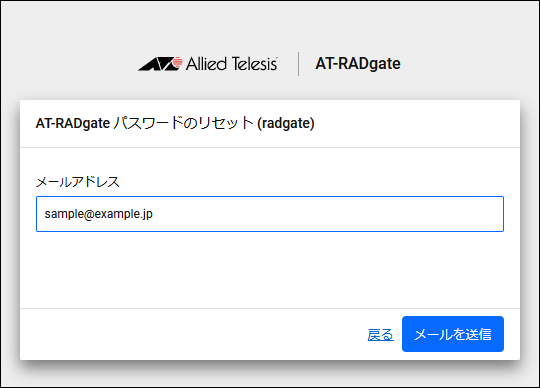Click the sample@example.jp text in field
540x388 pixels.
pyautogui.click(x=98, y=214)
